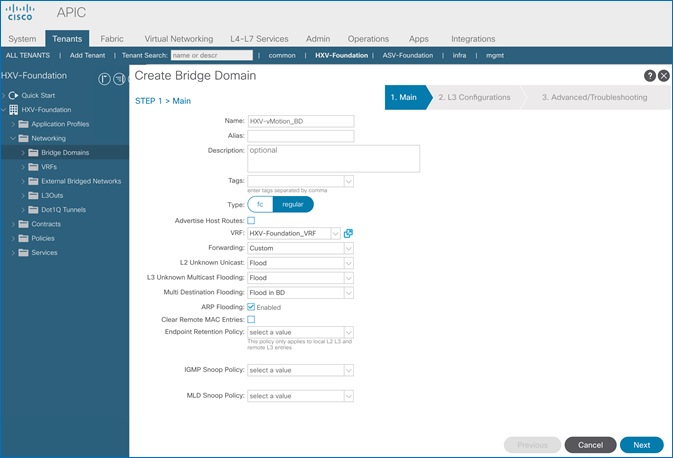Open the Tags dropdown

click(349, 181)
